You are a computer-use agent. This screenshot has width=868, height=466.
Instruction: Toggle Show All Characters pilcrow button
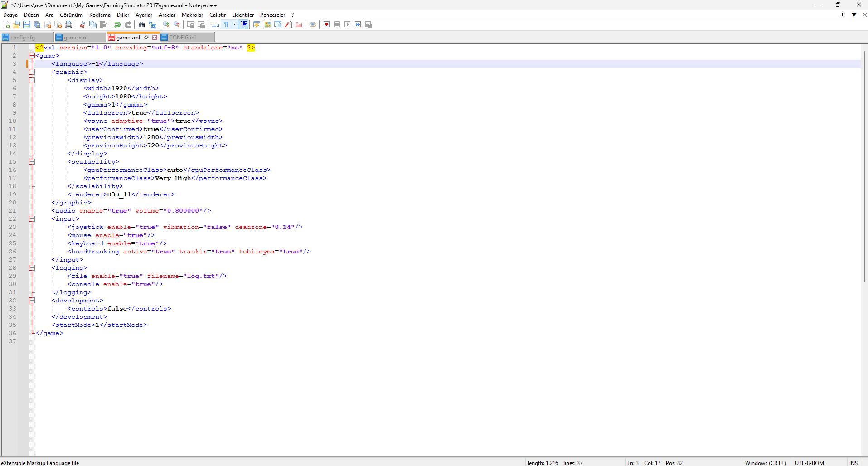pos(226,24)
